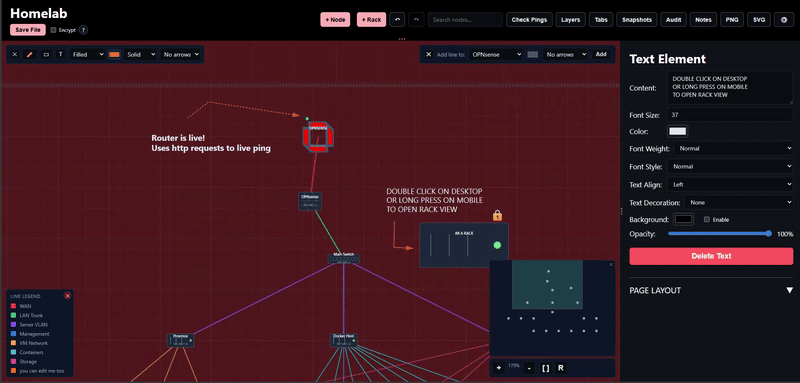Click the + Rack button

point(371,20)
